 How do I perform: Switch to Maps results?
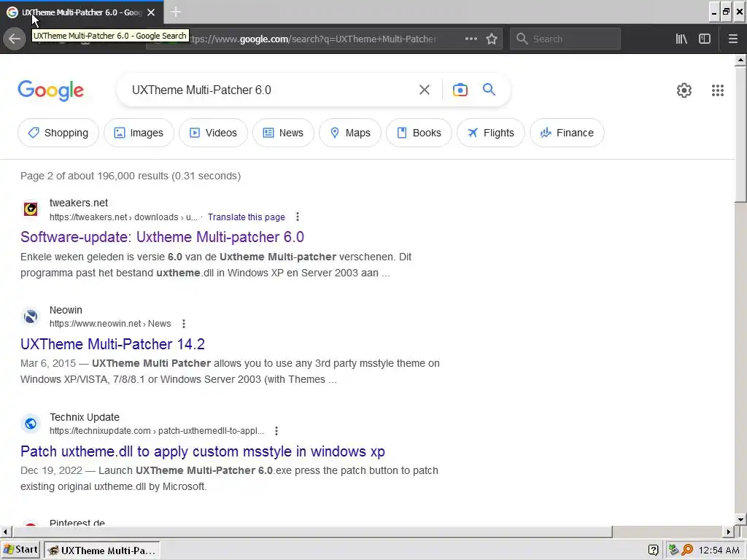(349, 133)
